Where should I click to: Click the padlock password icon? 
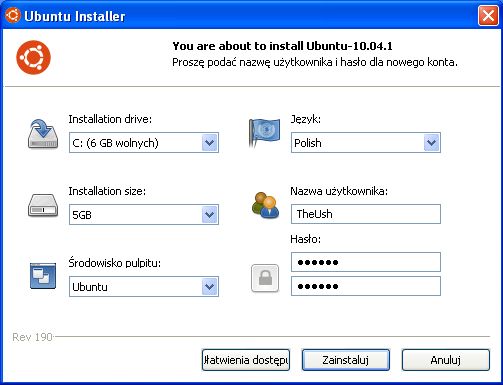tap(265, 278)
